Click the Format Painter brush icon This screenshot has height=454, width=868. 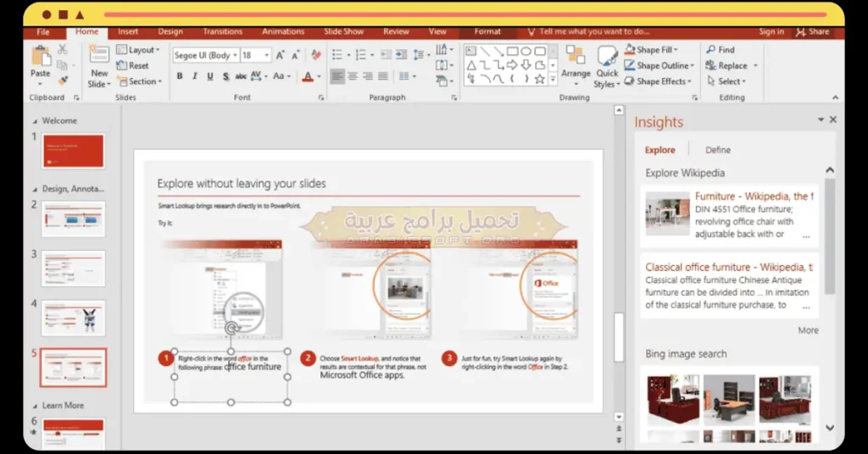[63, 80]
